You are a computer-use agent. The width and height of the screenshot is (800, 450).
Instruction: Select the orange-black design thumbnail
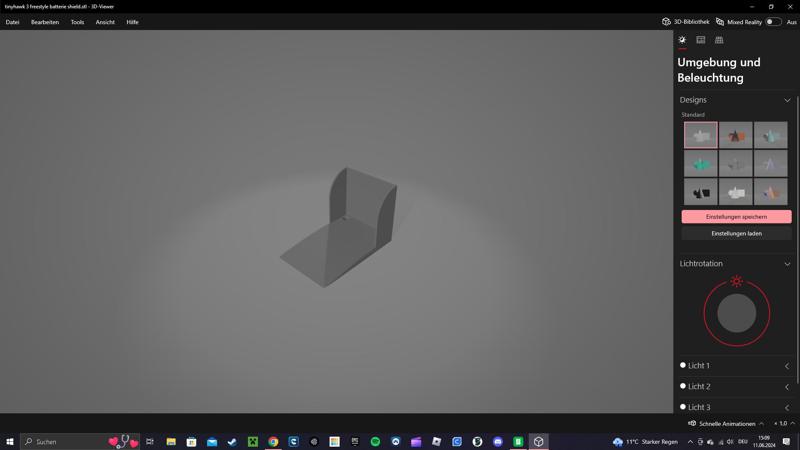point(736,135)
